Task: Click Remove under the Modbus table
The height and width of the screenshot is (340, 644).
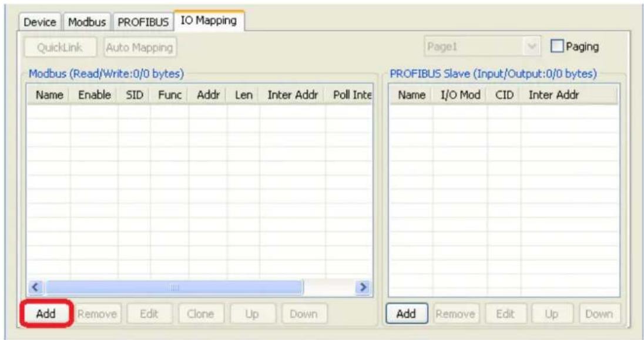Action: [98, 314]
